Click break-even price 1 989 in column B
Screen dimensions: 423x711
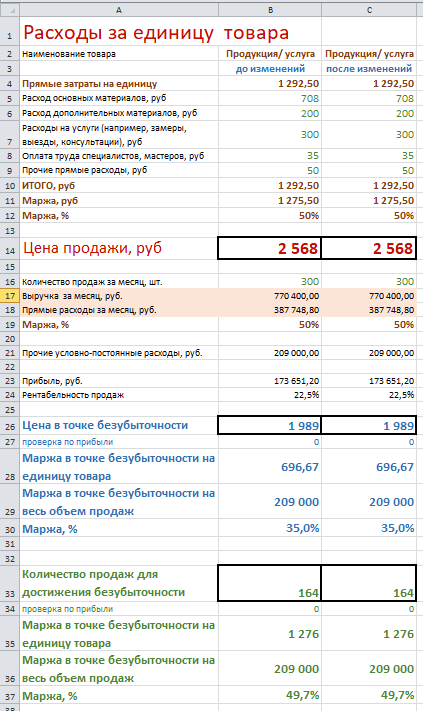point(269,425)
